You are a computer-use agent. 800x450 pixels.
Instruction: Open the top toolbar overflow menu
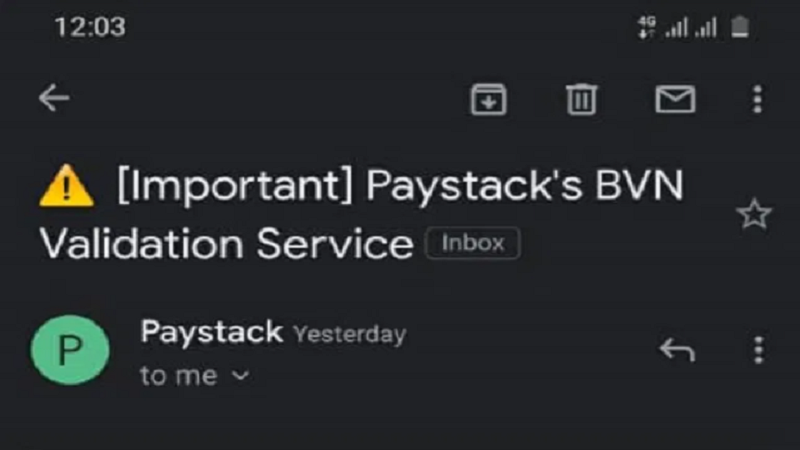(757, 98)
